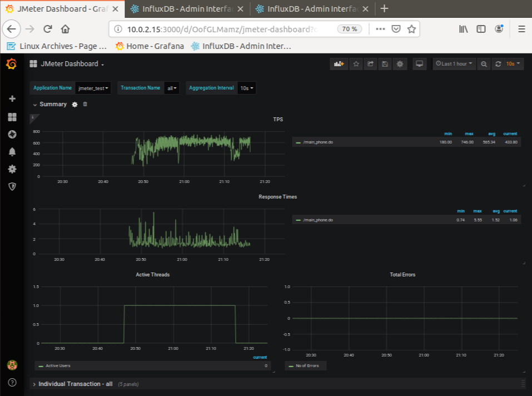Screen dimensions: 532x396
Task: Click the TPS panel title
Action: (x=278, y=119)
